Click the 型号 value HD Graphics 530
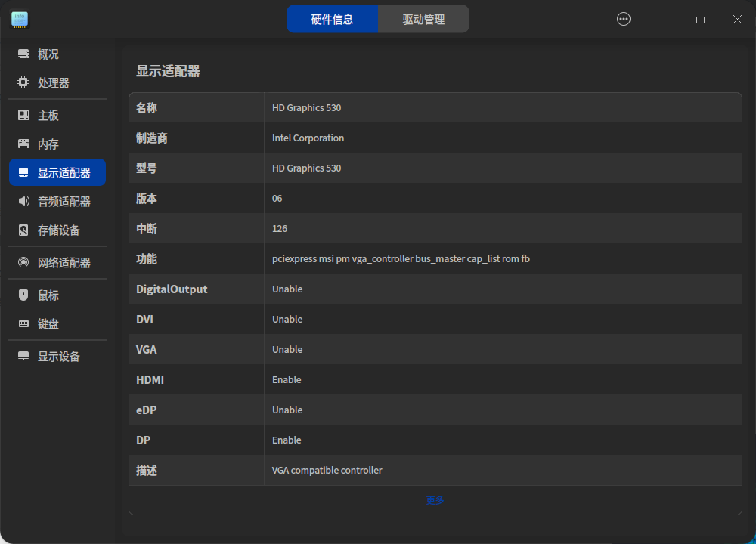This screenshot has width=756, height=544. coord(306,168)
